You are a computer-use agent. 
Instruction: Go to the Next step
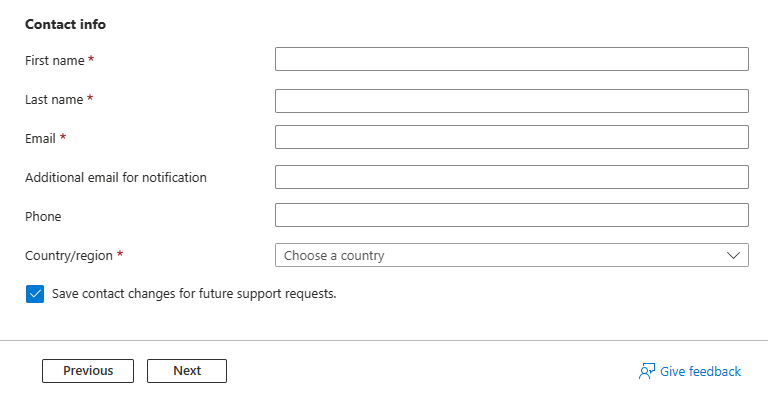click(x=187, y=371)
